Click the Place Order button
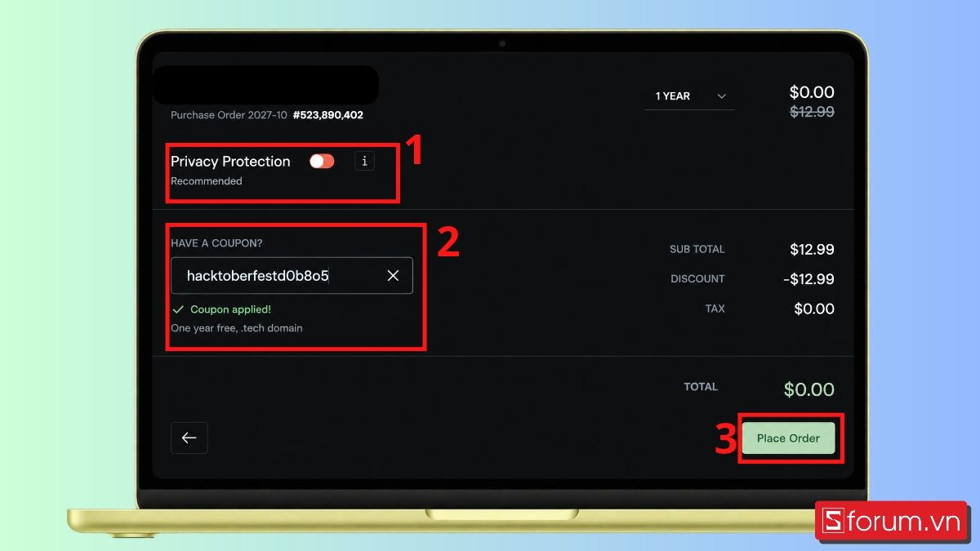The width and height of the screenshot is (980, 551). click(788, 438)
